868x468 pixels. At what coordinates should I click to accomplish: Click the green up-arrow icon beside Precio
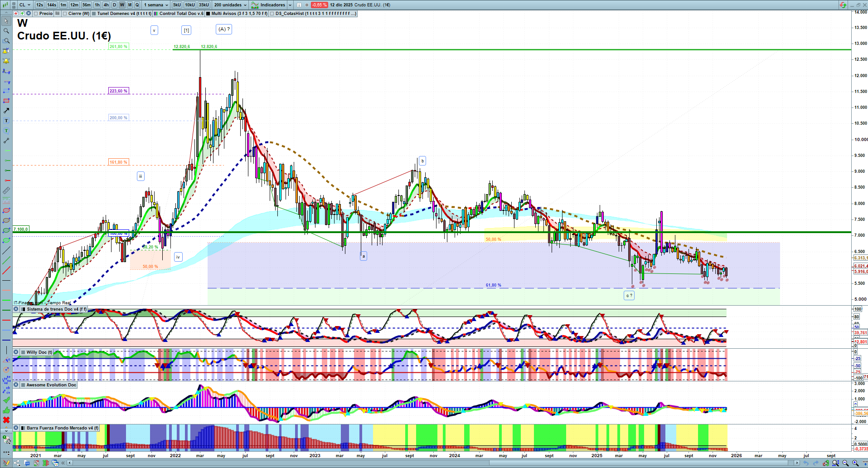pos(22,14)
